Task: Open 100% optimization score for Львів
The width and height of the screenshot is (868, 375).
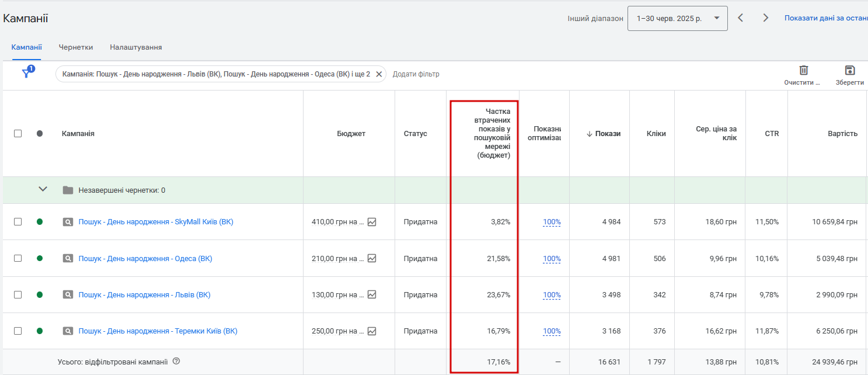Action: point(552,295)
